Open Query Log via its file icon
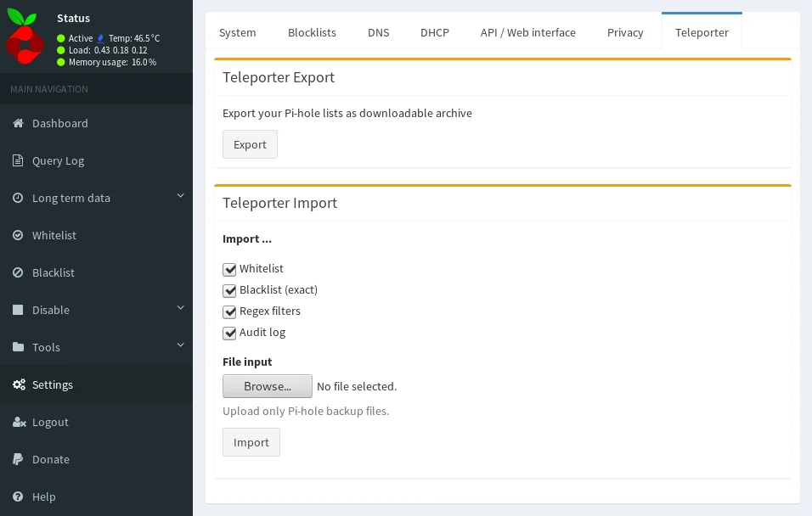The height and width of the screenshot is (516, 812). click(18, 160)
